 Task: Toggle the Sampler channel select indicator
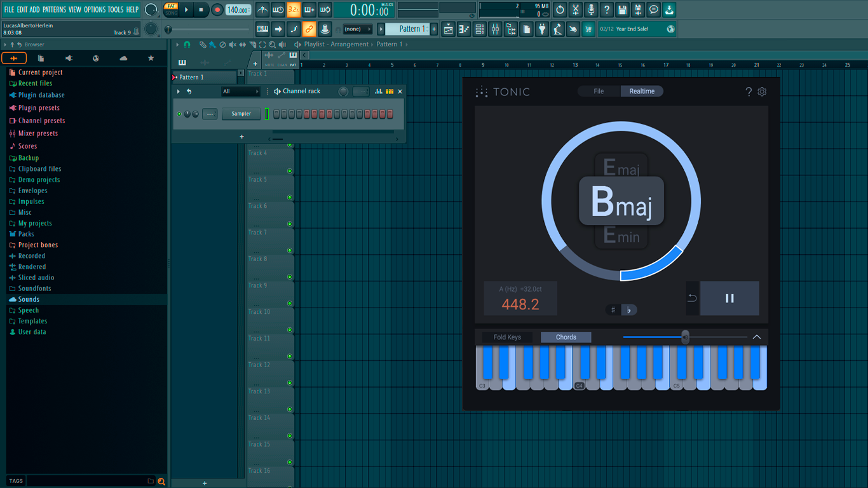(267, 114)
